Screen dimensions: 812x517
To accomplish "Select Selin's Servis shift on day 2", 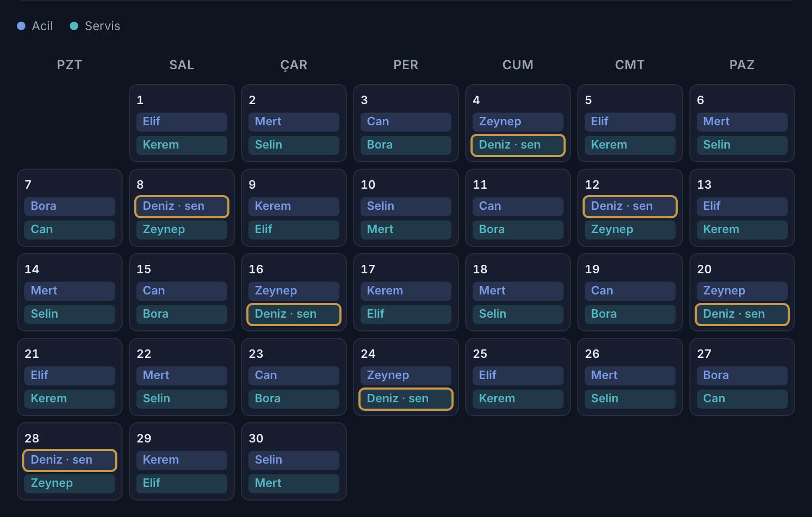I will (x=294, y=145).
